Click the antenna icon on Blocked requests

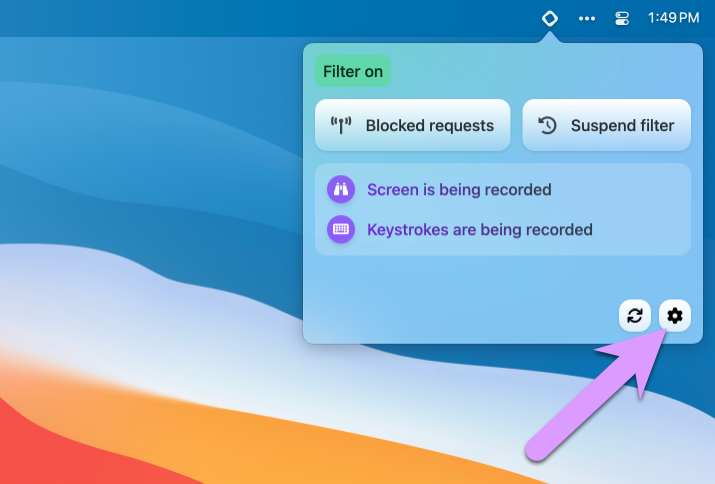(342, 126)
